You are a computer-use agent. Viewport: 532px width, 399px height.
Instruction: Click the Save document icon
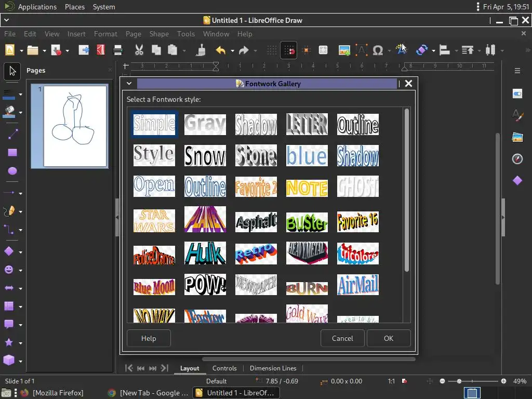[56, 50]
